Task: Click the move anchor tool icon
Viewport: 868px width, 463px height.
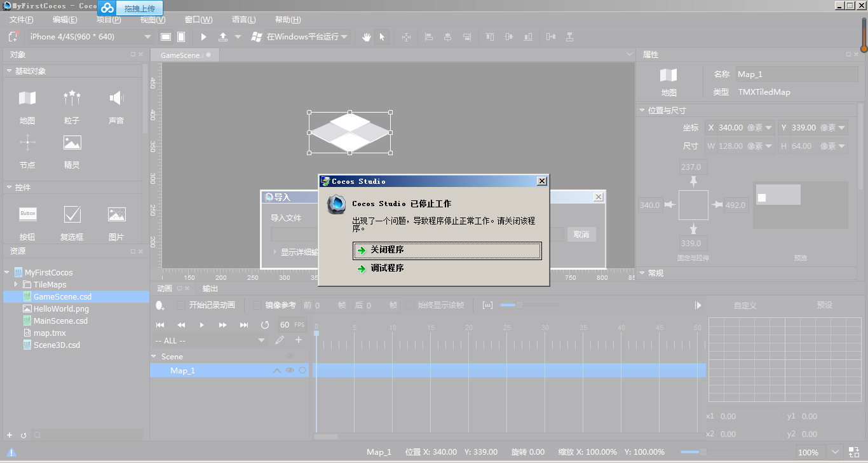Action: click(x=407, y=37)
